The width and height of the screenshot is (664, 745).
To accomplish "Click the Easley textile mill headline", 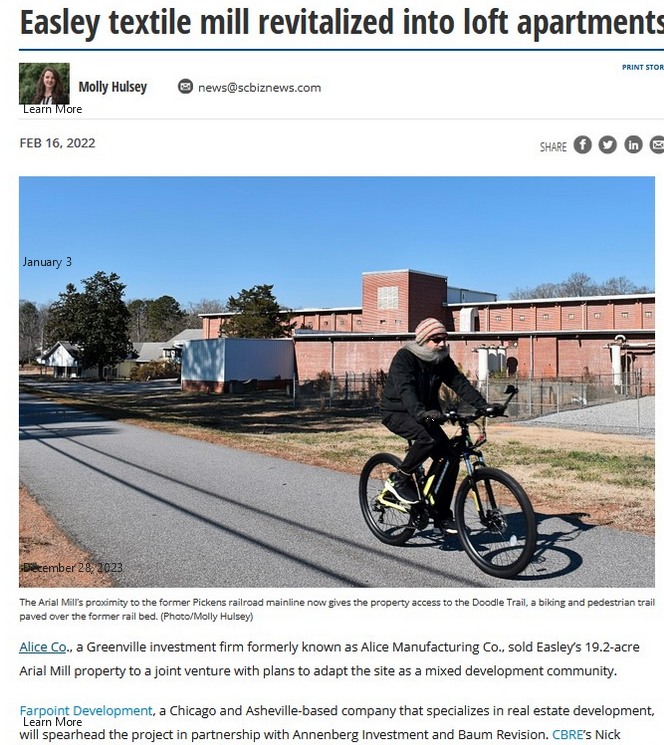I will [x=342, y=22].
